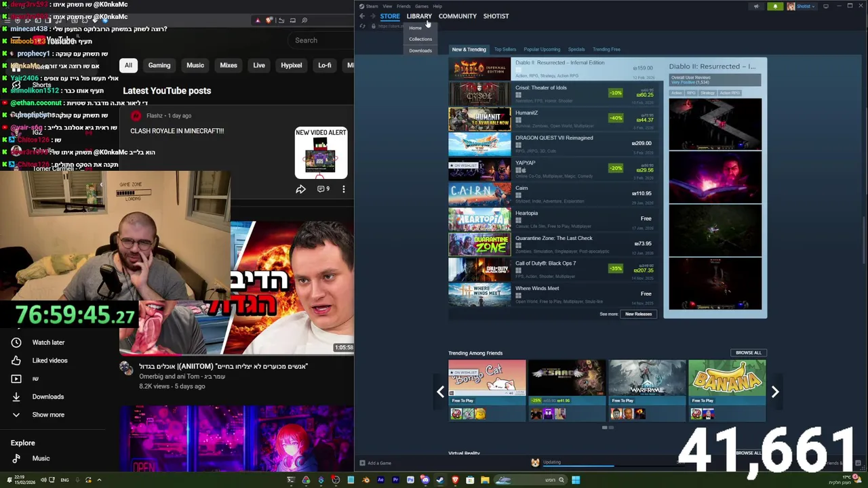The height and width of the screenshot is (488, 868).
Task: Reload the Steam store page
Action: coord(362,26)
